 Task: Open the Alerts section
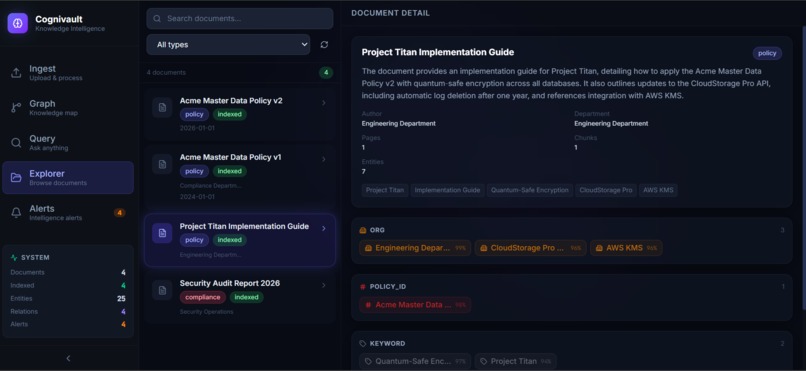[x=68, y=213]
